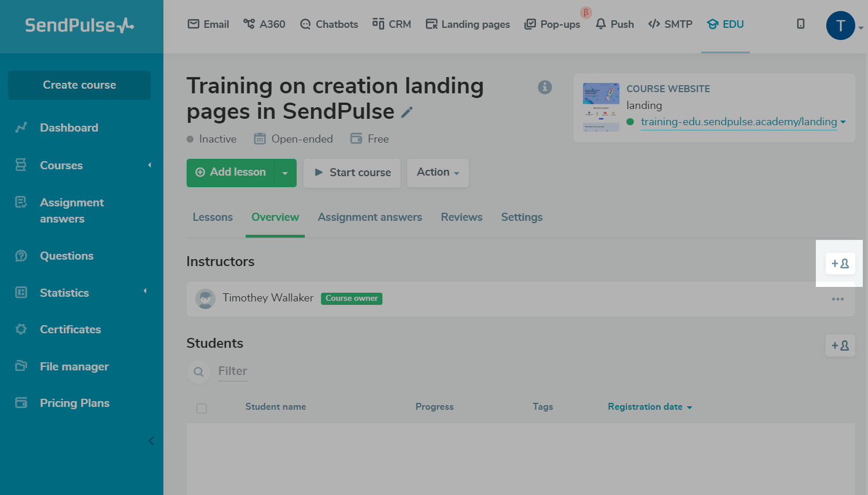Open the Email section
The image size is (868, 495).
pyautogui.click(x=209, y=24)
